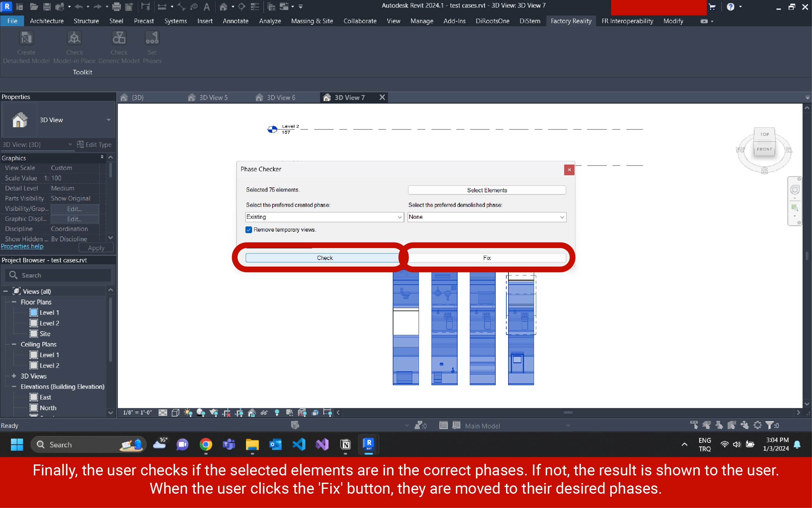Click the Print icon in quick access
The width and height of the screenshot is (812, 508).
[x=117, y=6]
